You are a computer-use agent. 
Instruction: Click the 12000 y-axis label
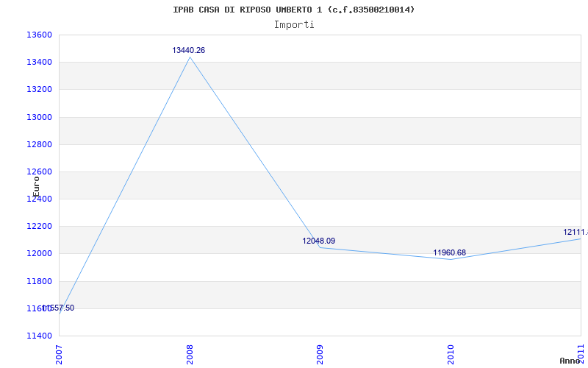point(39,254)
